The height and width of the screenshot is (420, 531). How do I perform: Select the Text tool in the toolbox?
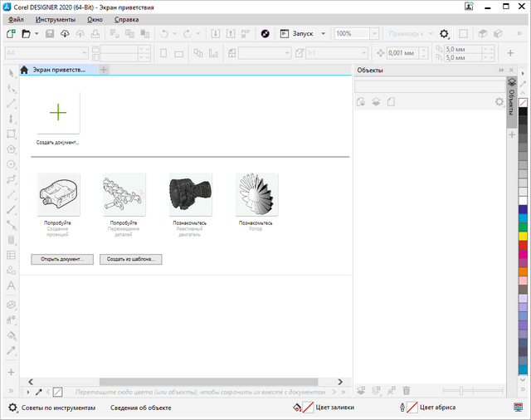pos(11,286)
